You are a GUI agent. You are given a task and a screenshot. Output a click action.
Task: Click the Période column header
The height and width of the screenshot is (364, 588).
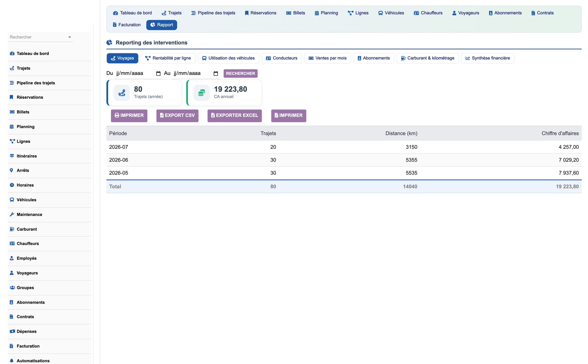[118, 134]
